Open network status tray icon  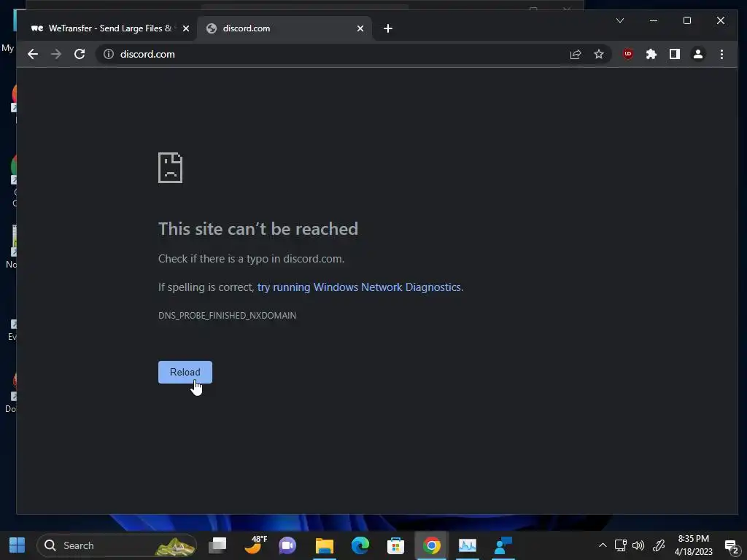tap(620, 545)
